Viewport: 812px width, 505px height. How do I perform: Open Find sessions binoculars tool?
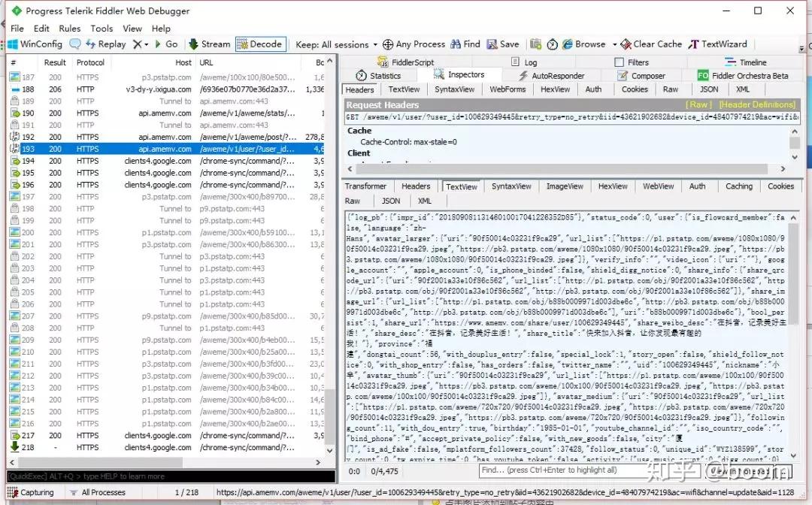(465, 44)
